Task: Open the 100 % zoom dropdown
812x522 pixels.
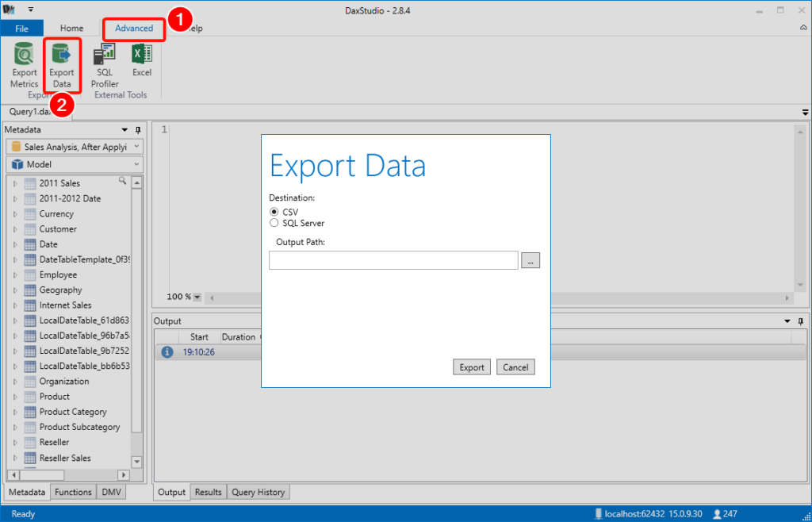Action: 197,297
